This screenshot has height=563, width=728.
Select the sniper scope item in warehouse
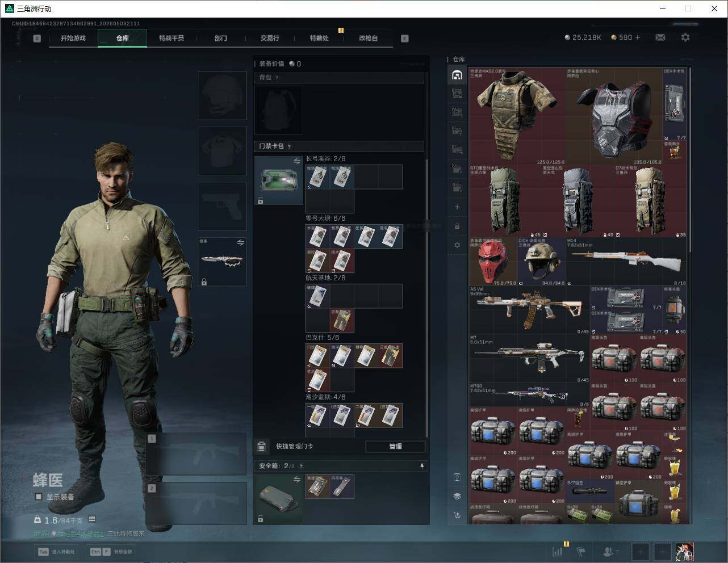pos(590,491)
